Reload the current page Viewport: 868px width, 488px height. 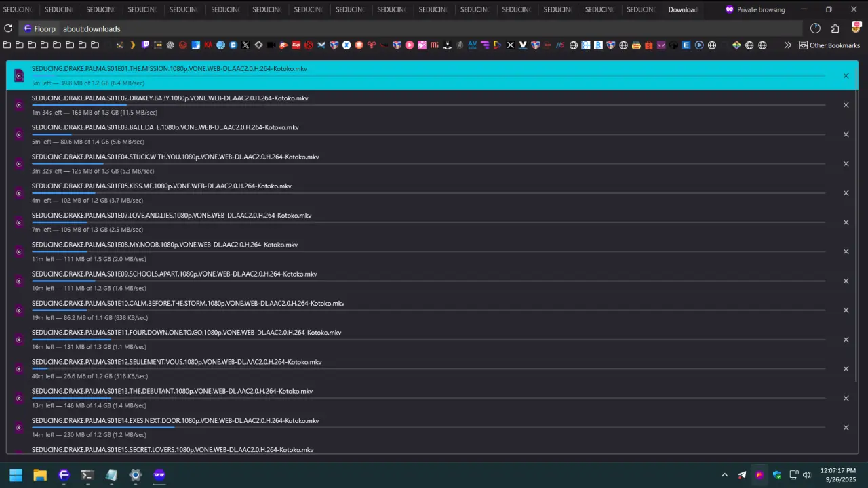tap(8, 28)
